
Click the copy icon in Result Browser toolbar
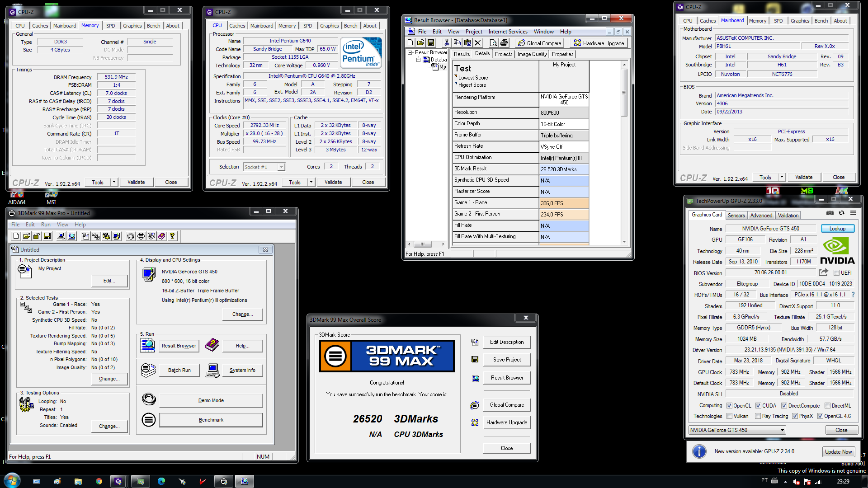tap(457, 43)
